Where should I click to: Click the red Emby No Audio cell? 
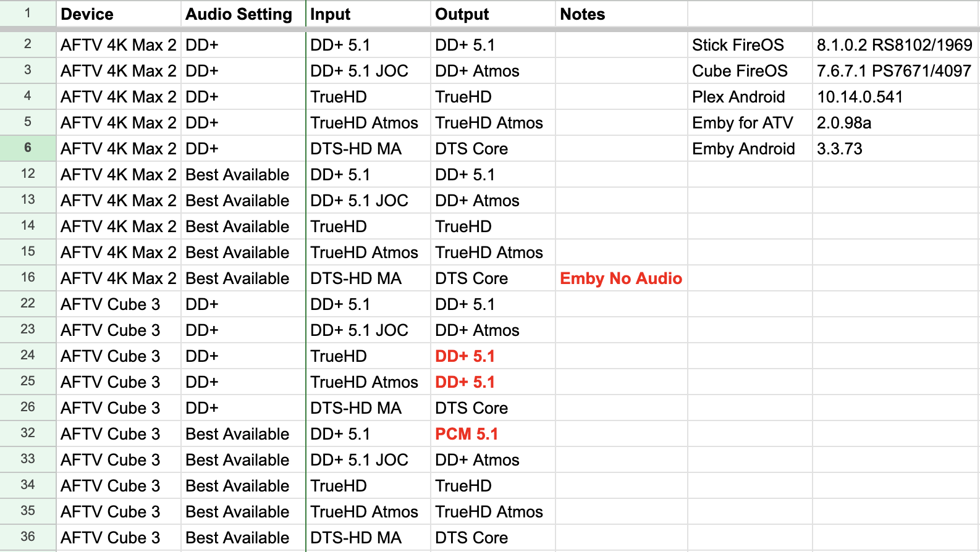(x=621, y=278)
